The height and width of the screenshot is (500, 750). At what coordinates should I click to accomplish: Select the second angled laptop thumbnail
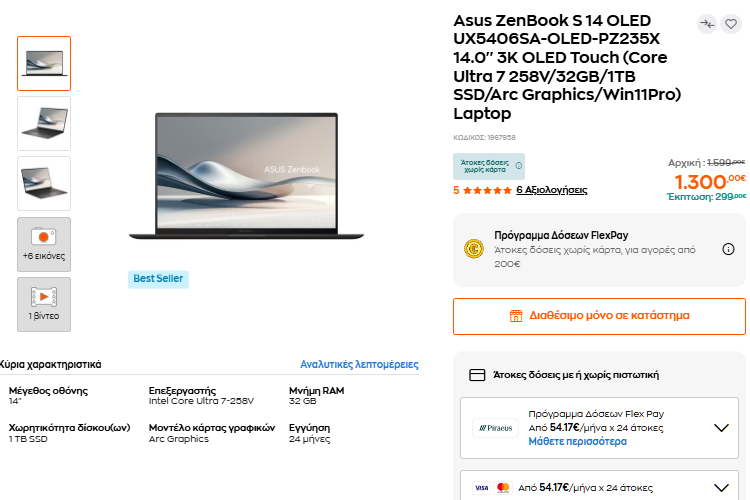44,123
